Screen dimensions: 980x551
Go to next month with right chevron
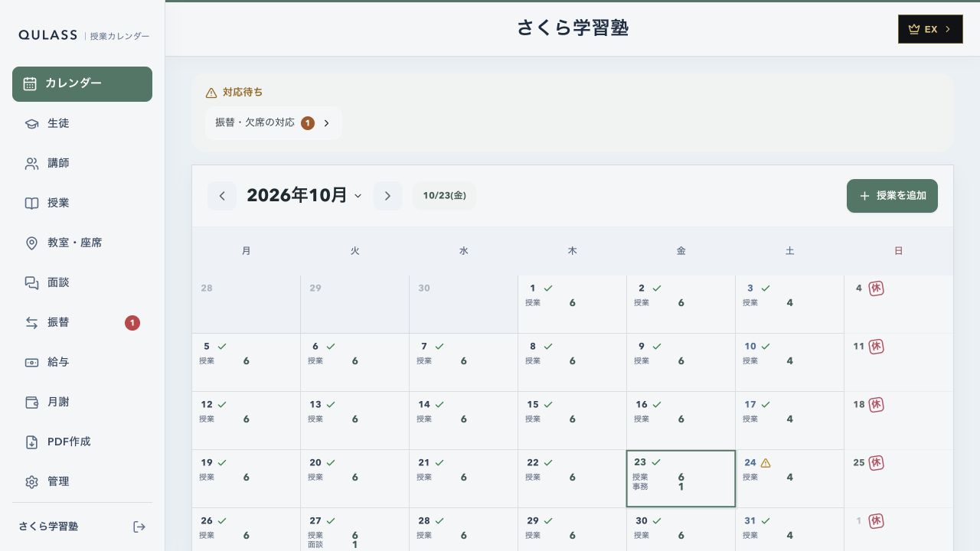[x=387, y=196]
